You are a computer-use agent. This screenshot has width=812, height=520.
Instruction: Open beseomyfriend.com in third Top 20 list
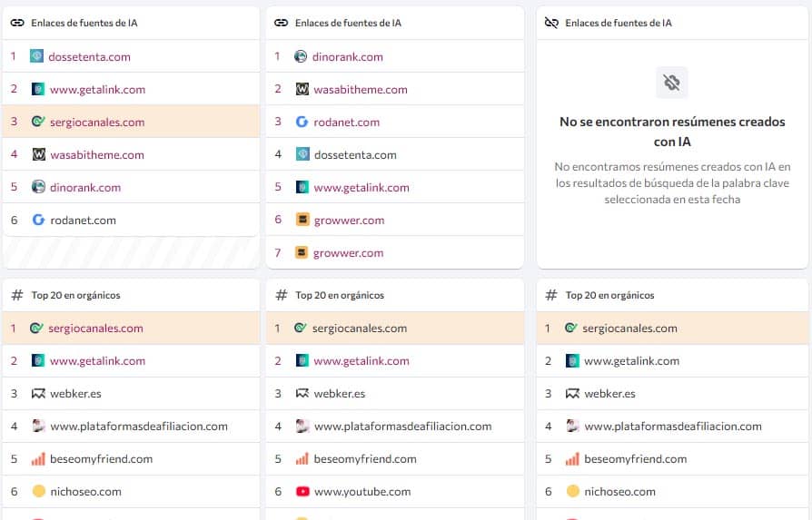(636, 459)
